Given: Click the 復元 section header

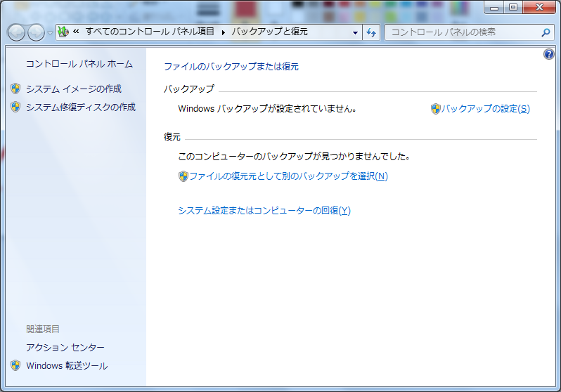Looking at the screenshot, I should pos(172,136).
